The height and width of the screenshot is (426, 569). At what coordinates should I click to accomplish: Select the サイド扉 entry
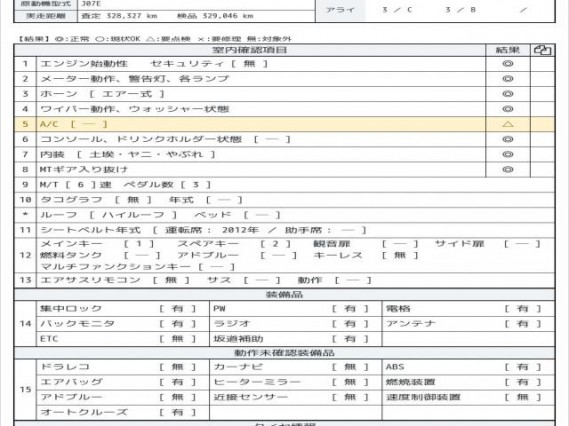coord(488,244)
